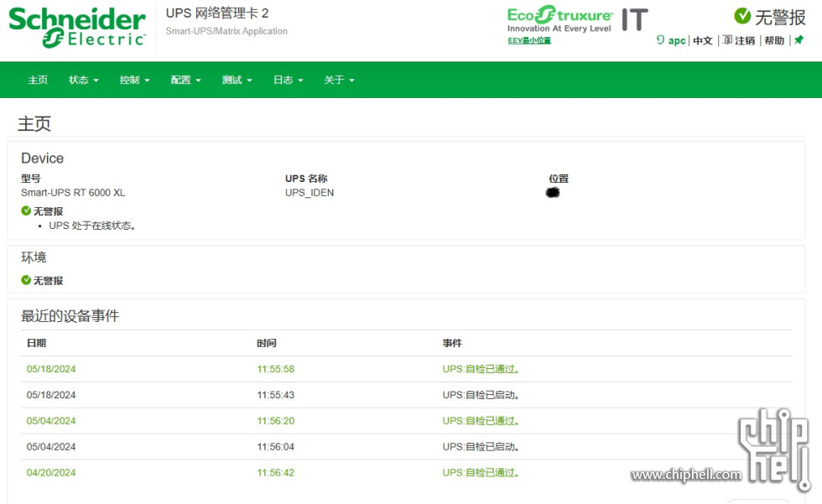Click the 04/20/2024 date entry
The height and width of the screenshot is (504, 822).
coord(51,473)
